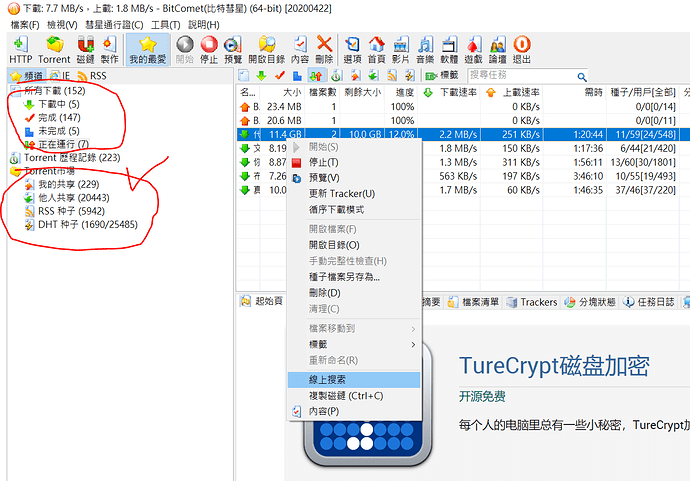
Task: Click the 遊戲 games icon
Action: 473,50
